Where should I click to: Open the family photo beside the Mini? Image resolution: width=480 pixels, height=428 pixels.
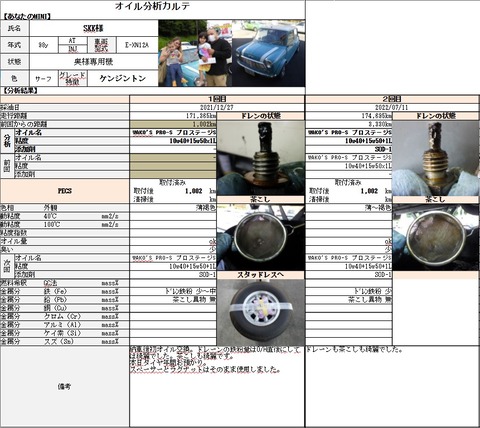(195, 53)
